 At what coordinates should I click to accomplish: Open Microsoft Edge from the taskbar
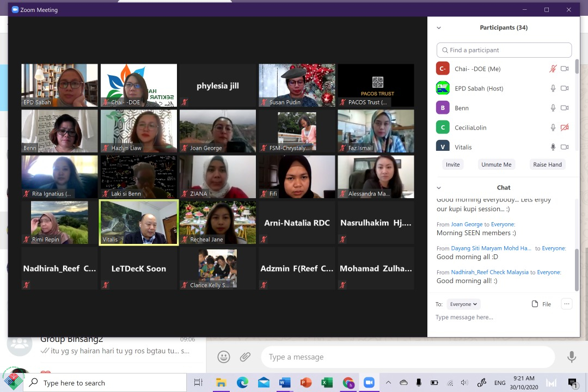[242, 383]
